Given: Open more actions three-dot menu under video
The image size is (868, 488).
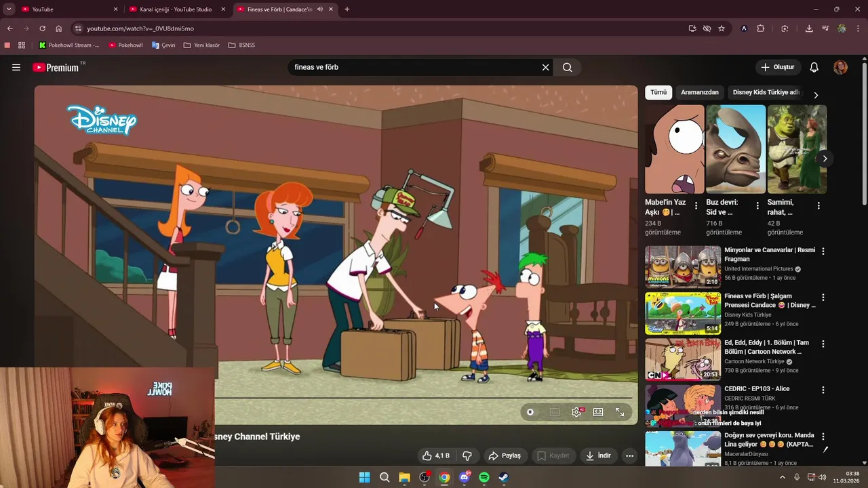Looking at the screenshot, I should click(630, 455).
